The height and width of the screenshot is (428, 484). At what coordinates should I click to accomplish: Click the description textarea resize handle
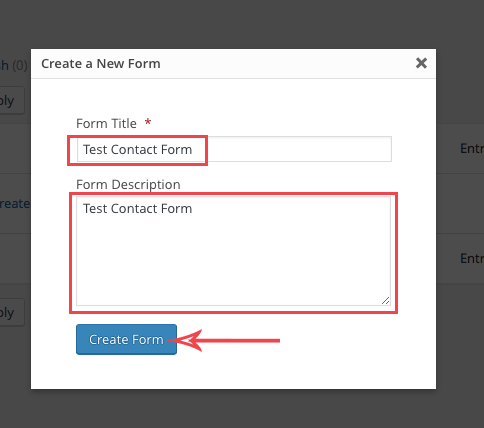tap(385, 300)
